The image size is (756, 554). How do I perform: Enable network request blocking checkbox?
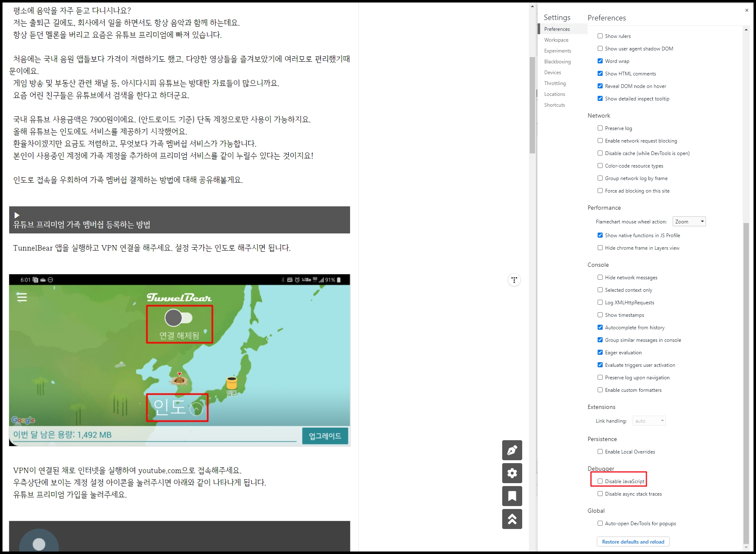[x=600, y=140]
